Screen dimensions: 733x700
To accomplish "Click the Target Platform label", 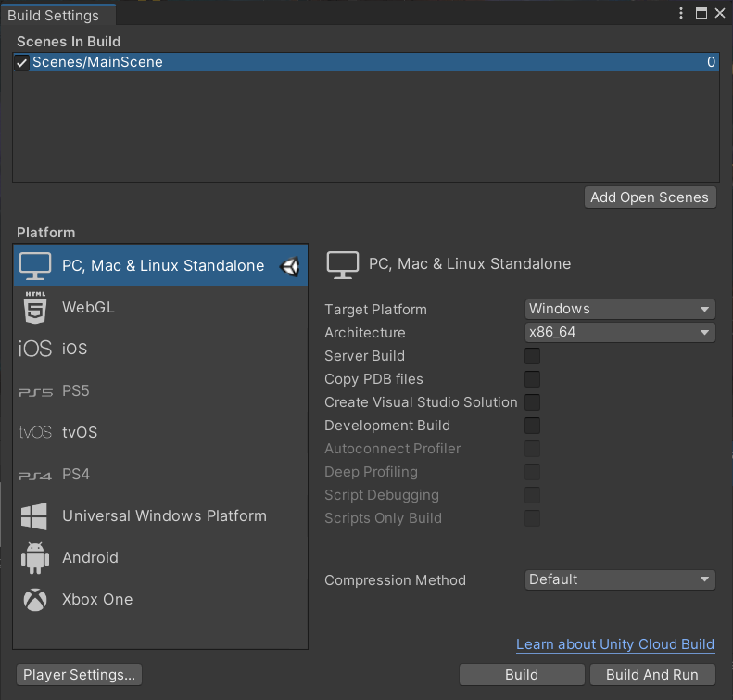I will 376,310.
